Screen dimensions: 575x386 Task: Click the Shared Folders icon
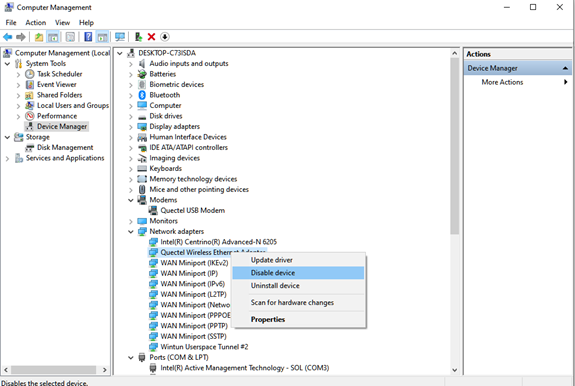[29, 95]
